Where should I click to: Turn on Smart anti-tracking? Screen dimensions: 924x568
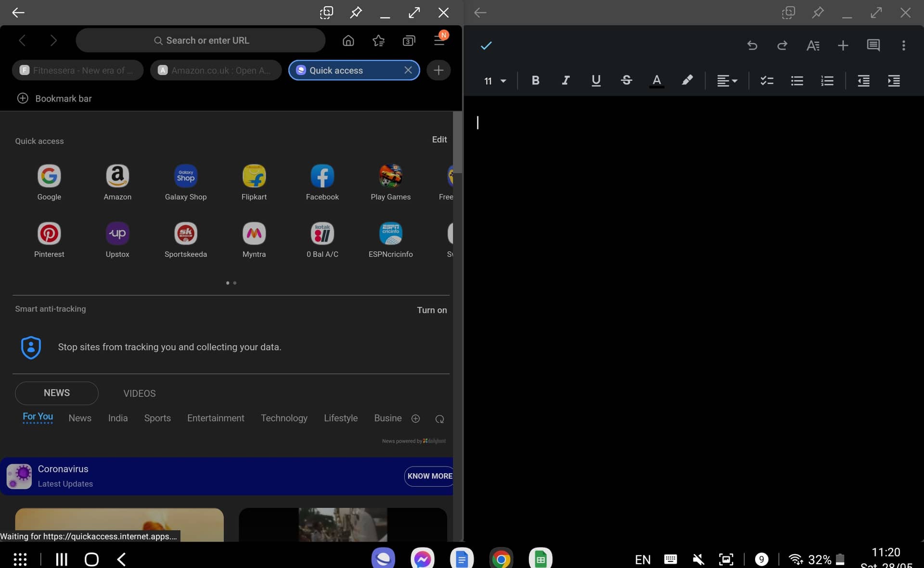(x=432, y=310)
